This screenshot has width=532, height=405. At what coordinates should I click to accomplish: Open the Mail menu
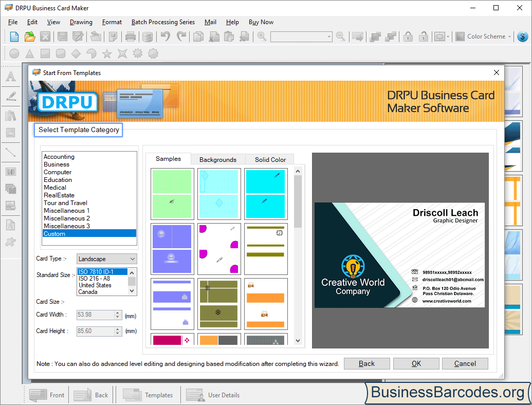coord(210,22)
